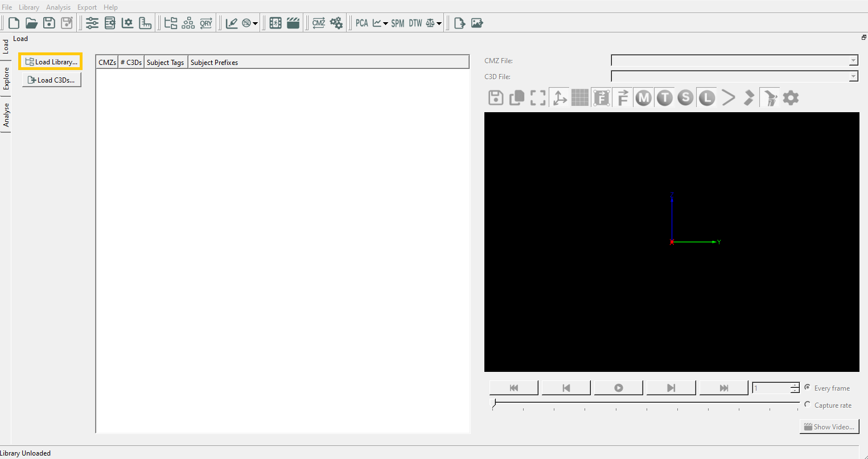Open the File menu
The width and height of the screenshot is (868, 459).
pyautogui.click(x=7, y=7)
